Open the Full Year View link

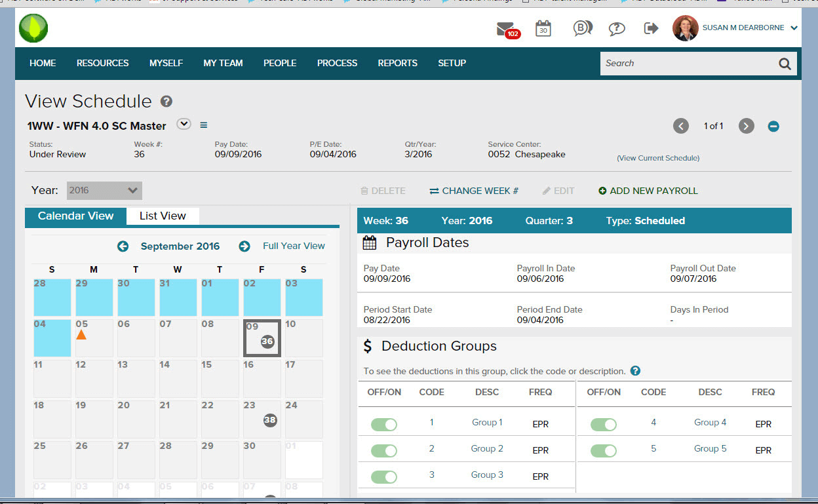293,246
